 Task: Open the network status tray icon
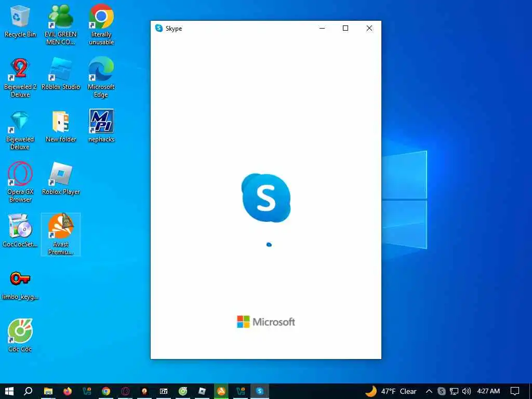tap(454, 391)
